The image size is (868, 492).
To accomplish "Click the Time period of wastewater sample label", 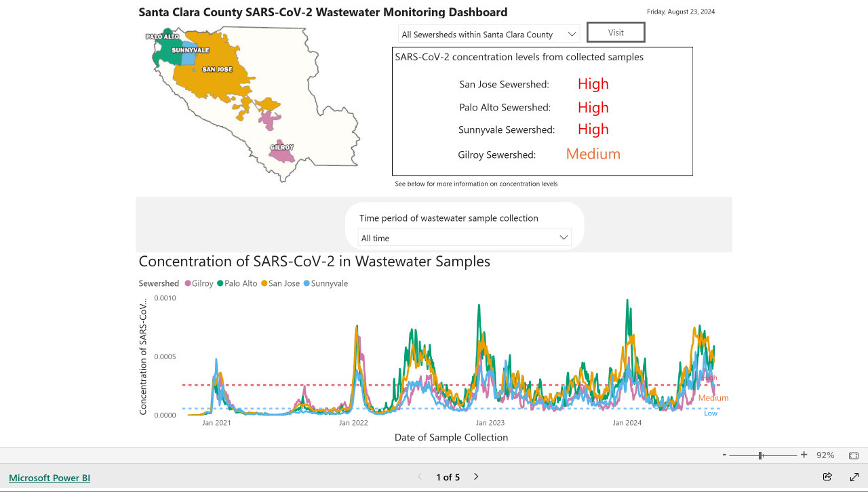I will [449, 218].
